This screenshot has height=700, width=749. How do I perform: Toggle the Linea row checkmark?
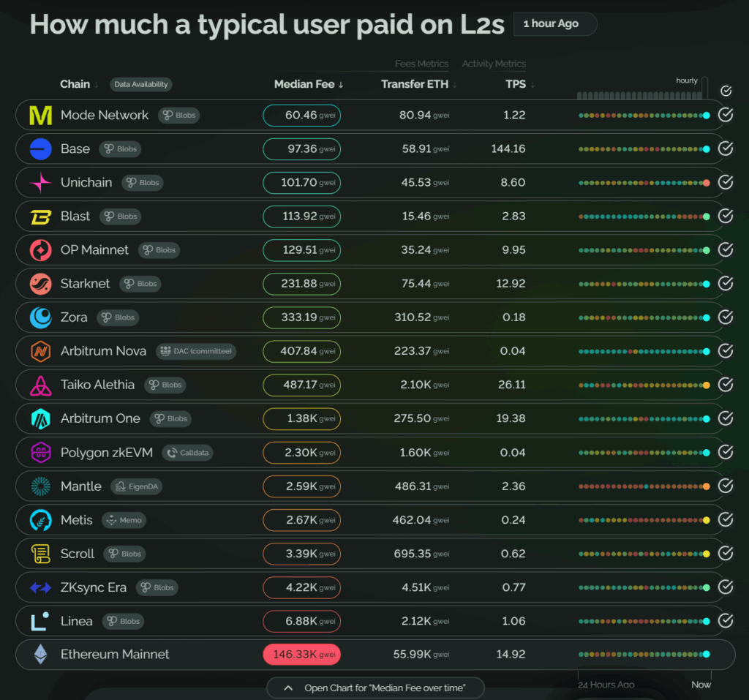(x=726, y=621)
